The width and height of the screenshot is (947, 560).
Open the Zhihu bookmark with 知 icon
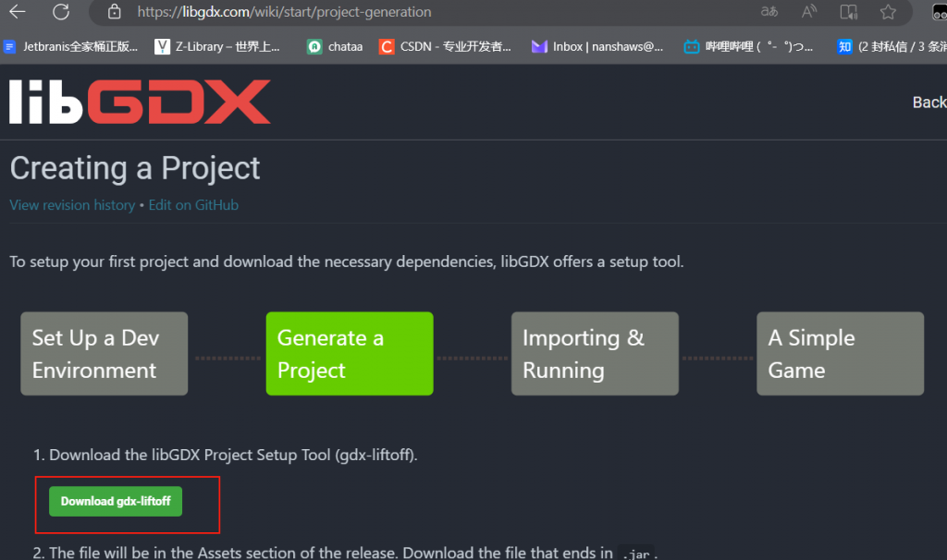point(890,46)
